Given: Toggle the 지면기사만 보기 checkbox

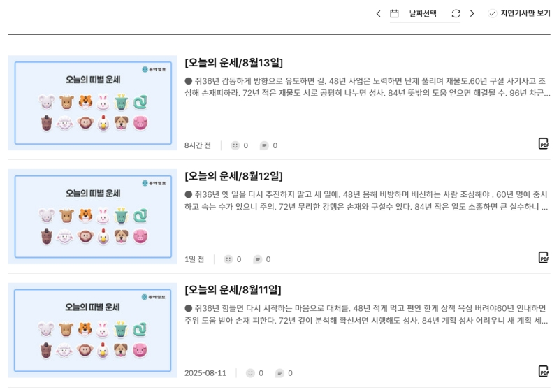Looking at the screenshot, I should 492,13.
